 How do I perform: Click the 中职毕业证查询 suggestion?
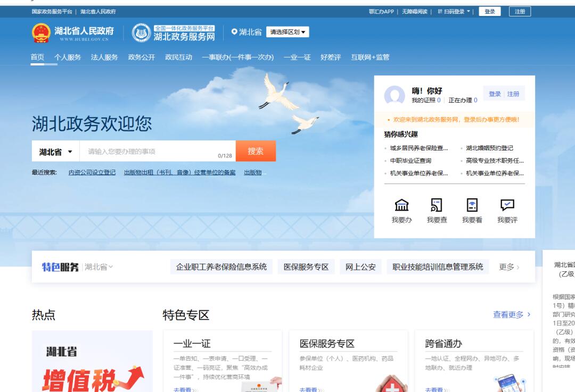point(410,161)
